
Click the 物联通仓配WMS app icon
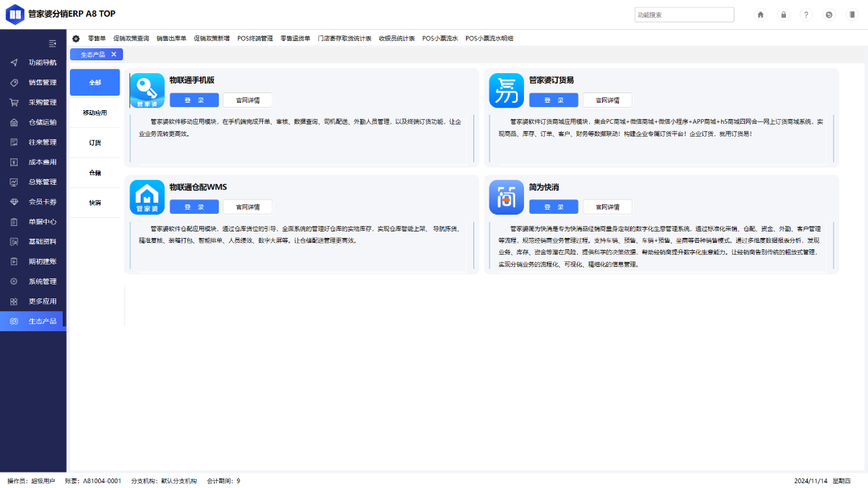pos(147,197)
